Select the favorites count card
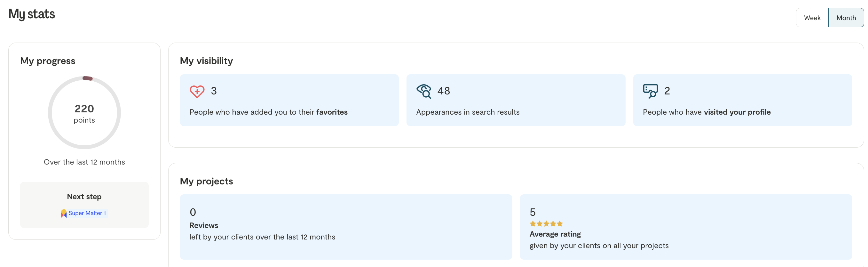Screen dimensions: 868x267 tap(289, 100)
